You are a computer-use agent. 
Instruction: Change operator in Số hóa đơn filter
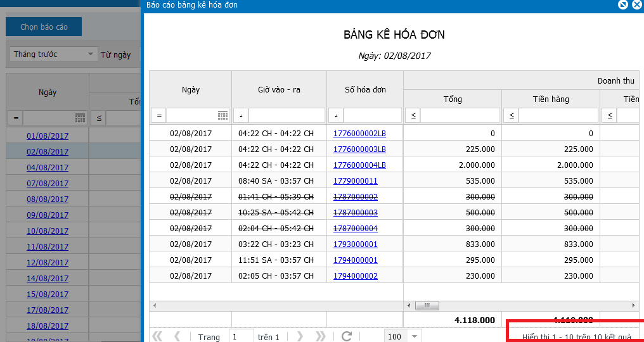336,116
